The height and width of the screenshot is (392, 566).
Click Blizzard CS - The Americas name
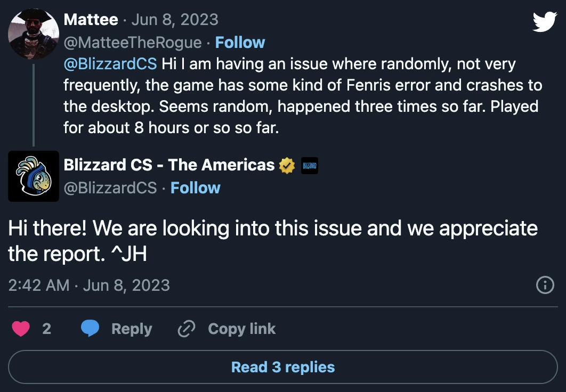(168, 165)
